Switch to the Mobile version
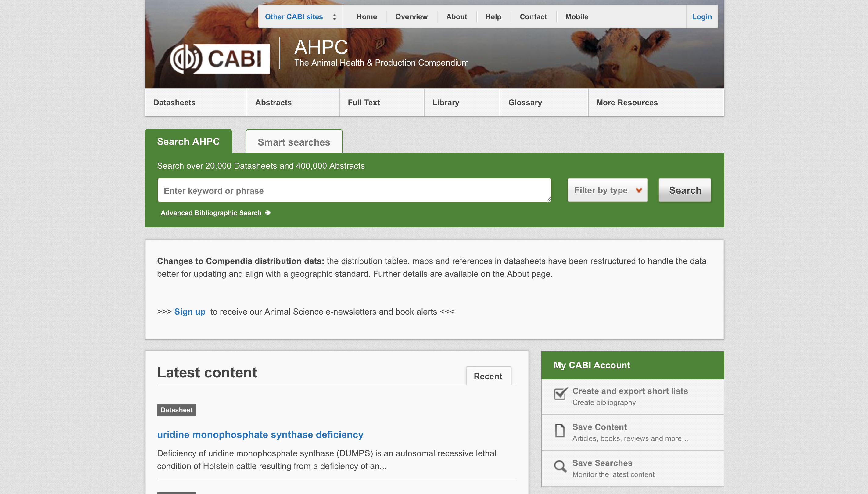 [x=576, y=16]
